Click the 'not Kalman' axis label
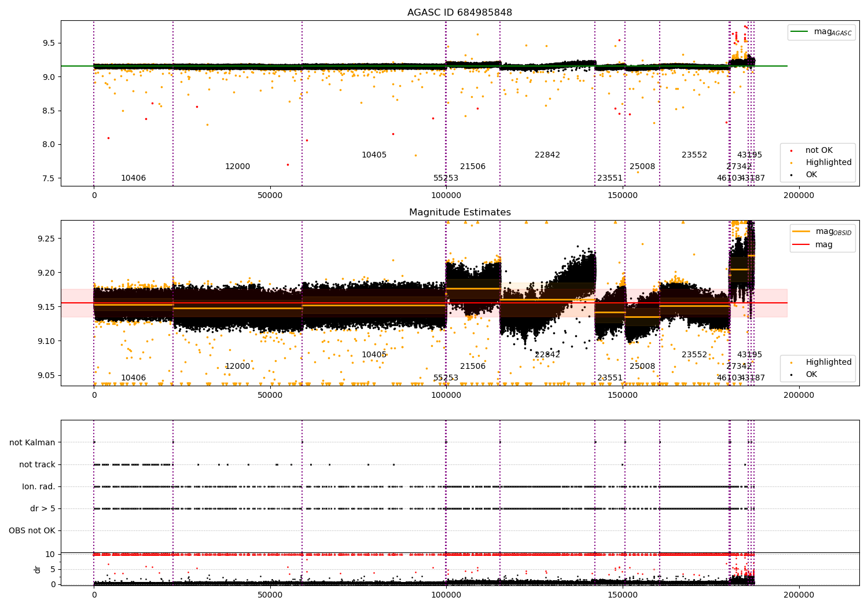 [x=32, y=443]
